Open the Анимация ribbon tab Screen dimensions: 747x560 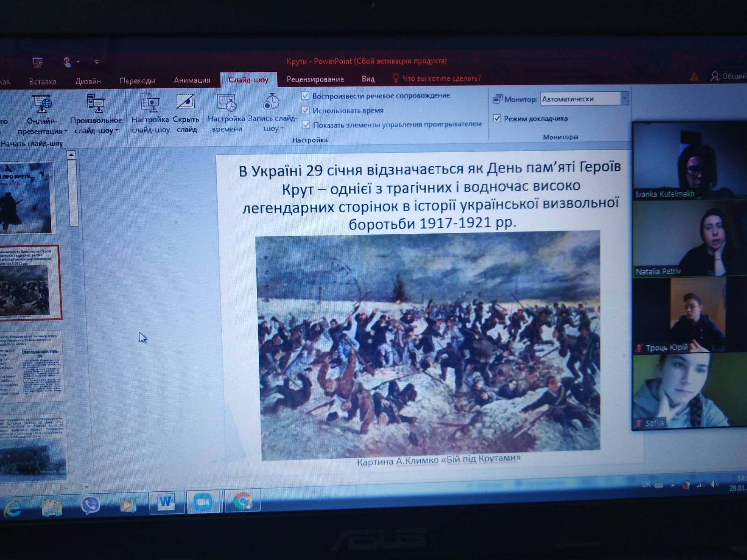point(192,80)
